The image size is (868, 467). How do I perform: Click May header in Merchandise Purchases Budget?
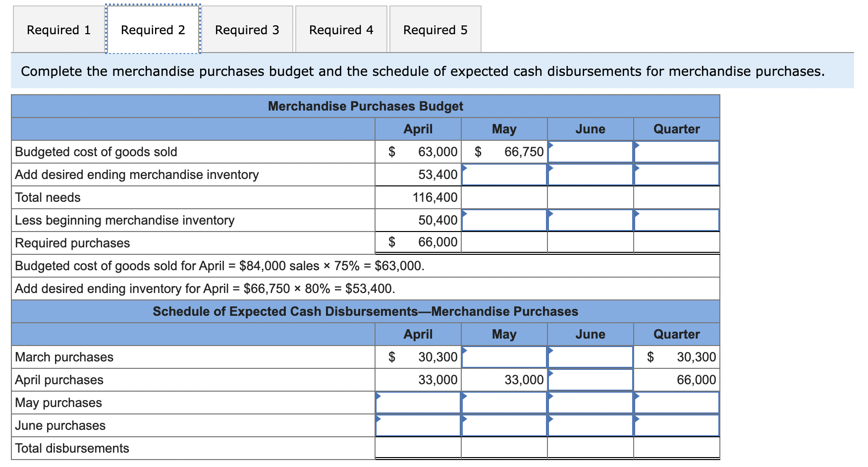504,129
